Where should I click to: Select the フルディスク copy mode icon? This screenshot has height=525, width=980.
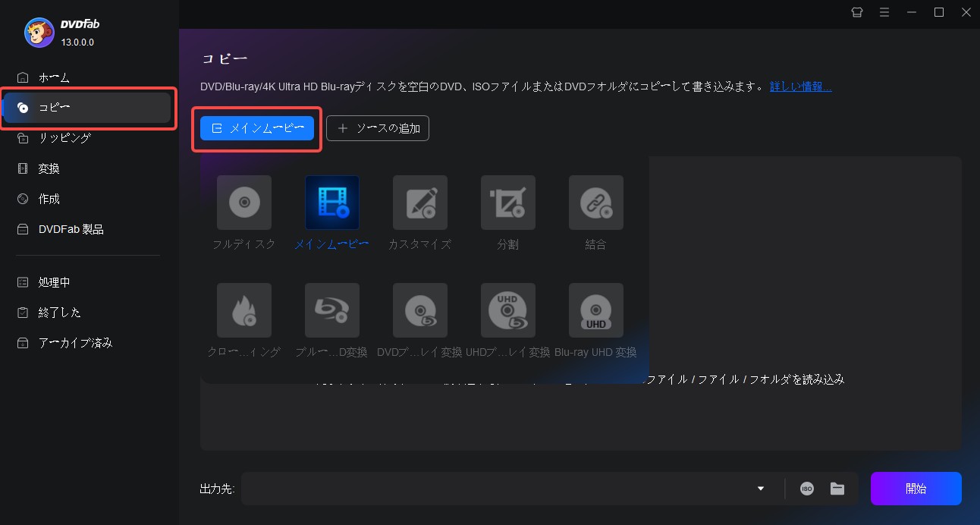click(243, 203)
